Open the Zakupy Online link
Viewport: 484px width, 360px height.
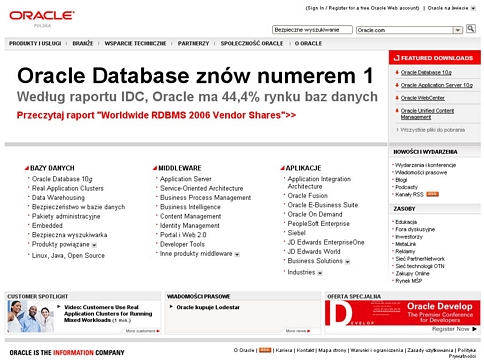click(x=412, y=273)
